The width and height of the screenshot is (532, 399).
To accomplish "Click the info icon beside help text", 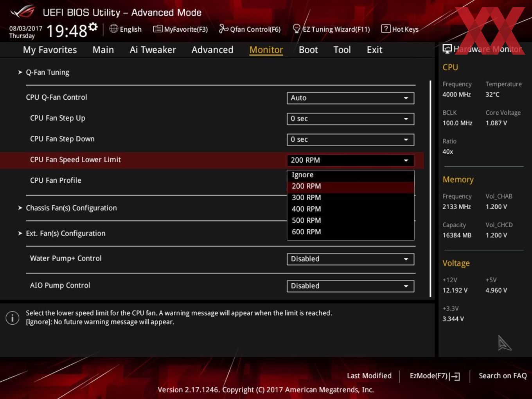I will pos(13,318).
